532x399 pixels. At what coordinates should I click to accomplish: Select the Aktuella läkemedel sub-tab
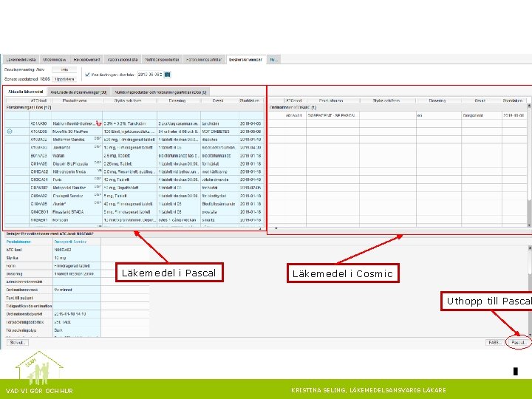(x=26, y=92)
